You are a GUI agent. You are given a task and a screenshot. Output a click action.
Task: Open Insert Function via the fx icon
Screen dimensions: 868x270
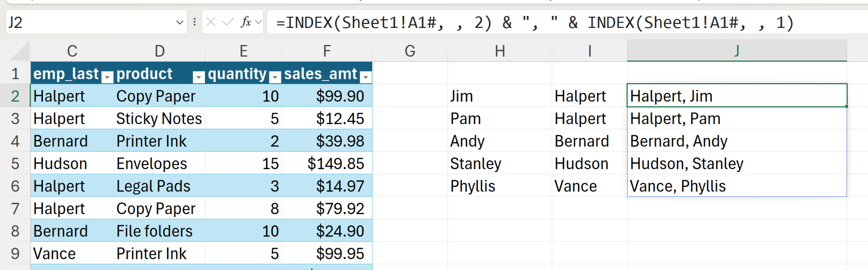point(245,22)
